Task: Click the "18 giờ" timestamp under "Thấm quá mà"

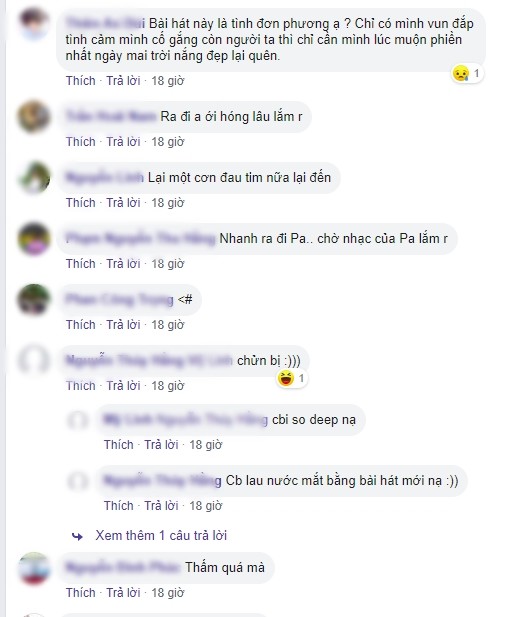Action: click(x=168, y=593)
